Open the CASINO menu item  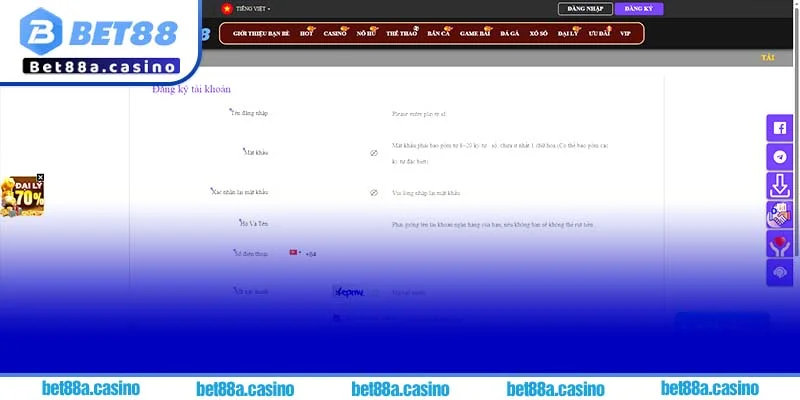click(335, 34)
